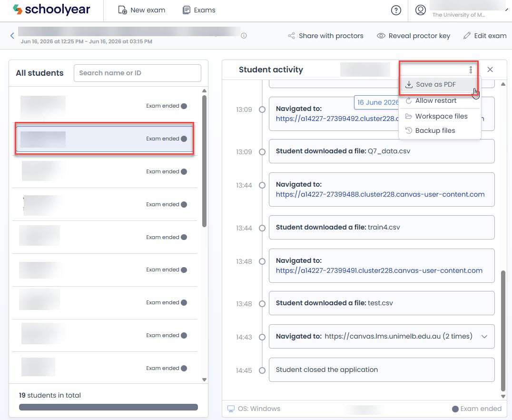Select the 13:48 timeline marker for test.csv

262,304
